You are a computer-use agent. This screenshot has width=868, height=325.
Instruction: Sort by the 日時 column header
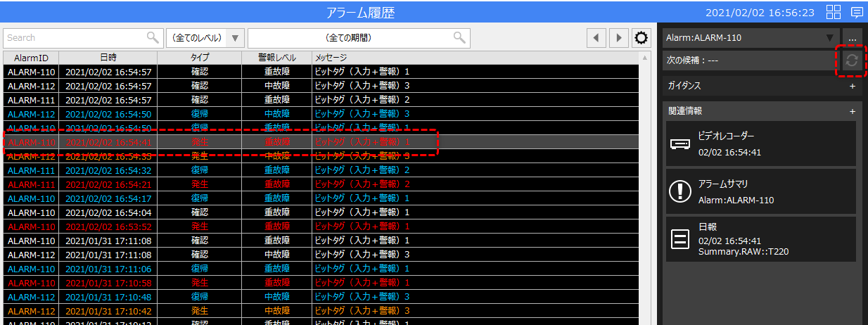tap(108, 58)
